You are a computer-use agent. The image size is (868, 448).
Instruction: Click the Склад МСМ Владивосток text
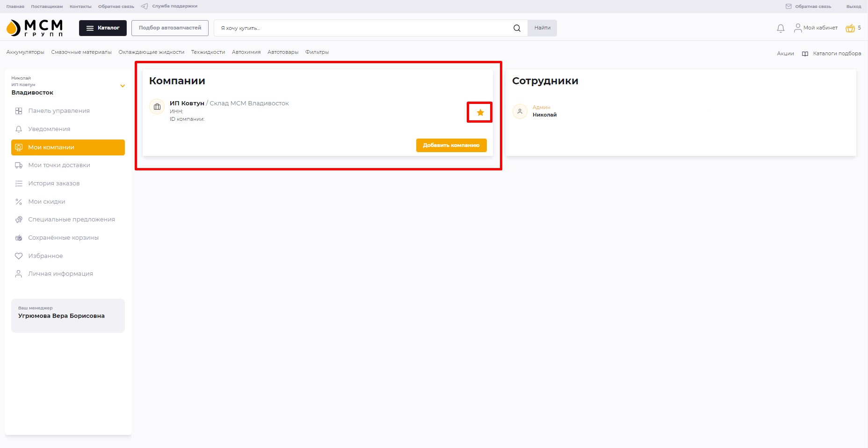coord(249,103)
